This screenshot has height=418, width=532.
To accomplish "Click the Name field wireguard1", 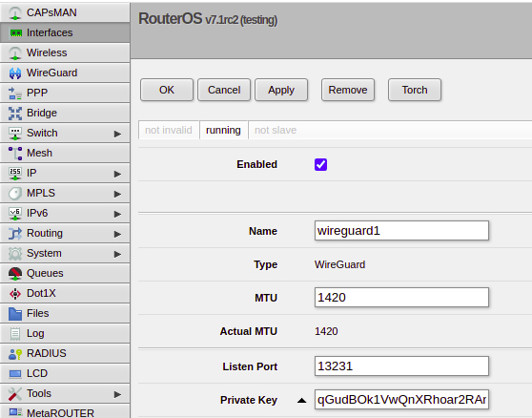I will click(401, 231).
